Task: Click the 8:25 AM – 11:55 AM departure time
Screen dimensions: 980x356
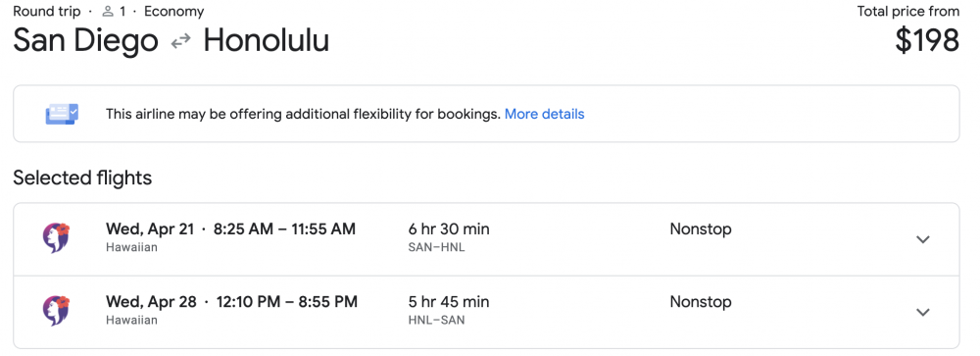Action: click(x=284, y=229)
